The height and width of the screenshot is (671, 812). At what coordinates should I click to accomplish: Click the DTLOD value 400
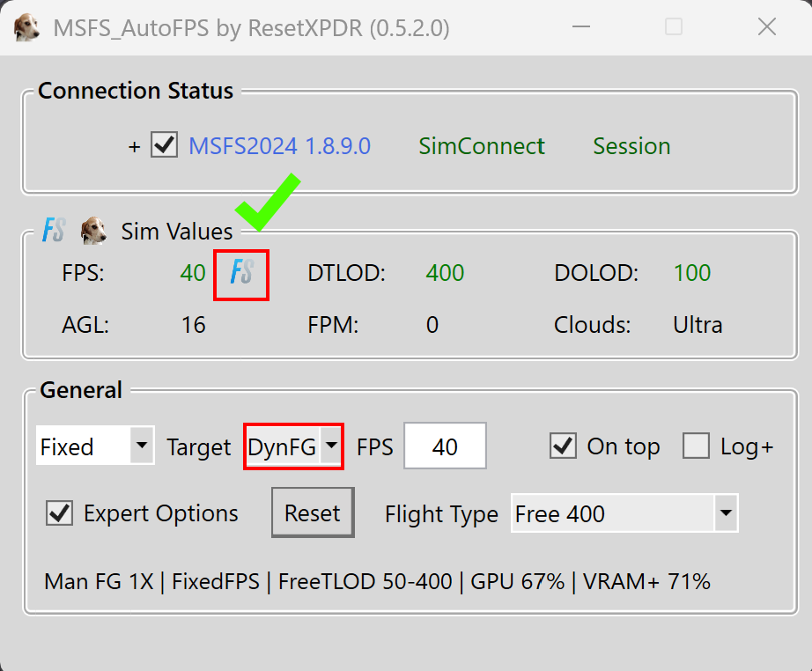pyautogui.click(x=445, y=273)
